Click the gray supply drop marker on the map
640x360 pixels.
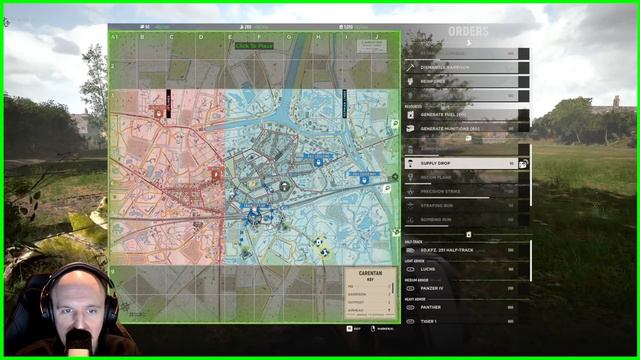284,187
